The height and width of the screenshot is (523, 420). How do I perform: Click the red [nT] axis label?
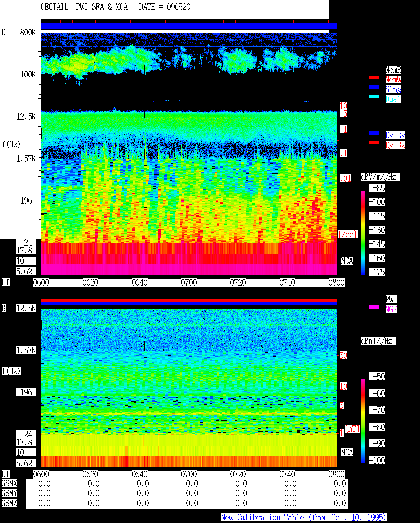tap(352, 429)
